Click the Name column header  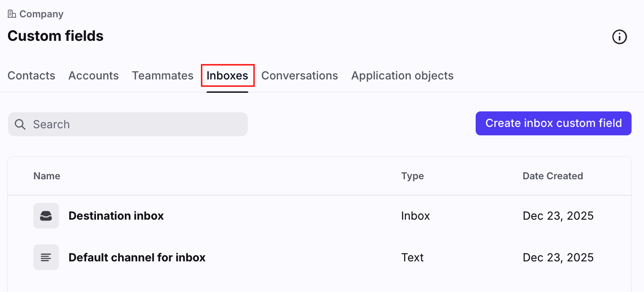(47, 176)
